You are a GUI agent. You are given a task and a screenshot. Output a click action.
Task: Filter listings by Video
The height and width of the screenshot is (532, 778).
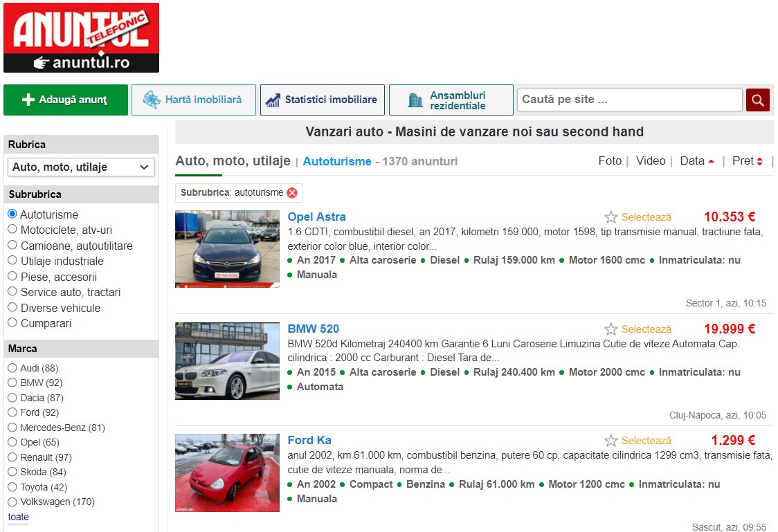(651, 161)
